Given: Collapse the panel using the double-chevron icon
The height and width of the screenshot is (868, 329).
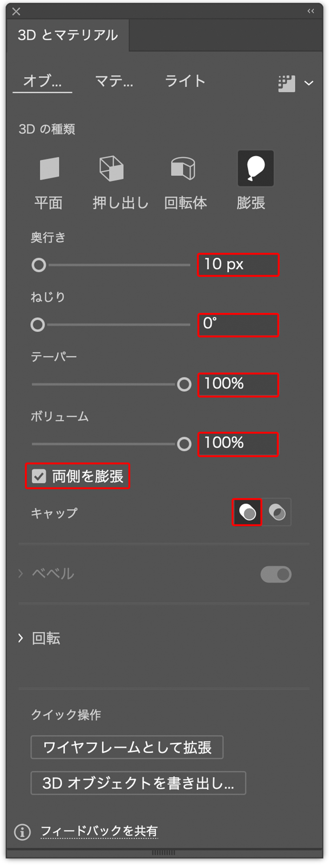Looking at the screenshot, I should click(x=311, y=11).
